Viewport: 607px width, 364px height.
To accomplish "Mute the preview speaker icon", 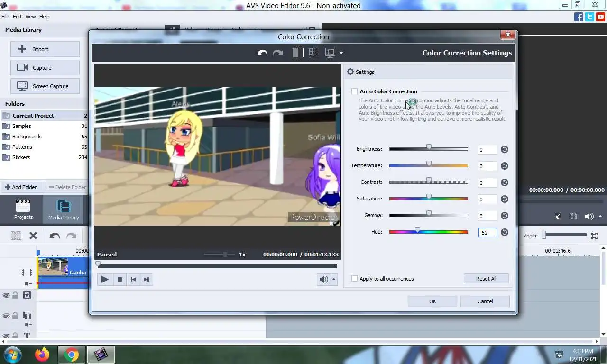I will coord(323,279).
